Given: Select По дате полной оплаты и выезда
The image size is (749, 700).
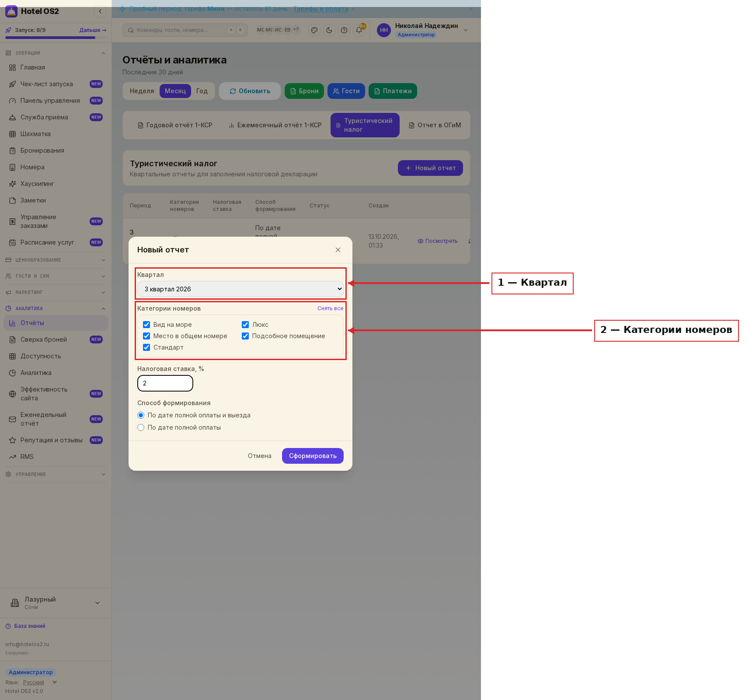Looking at the screenshot, I should (x=141, y=415).
